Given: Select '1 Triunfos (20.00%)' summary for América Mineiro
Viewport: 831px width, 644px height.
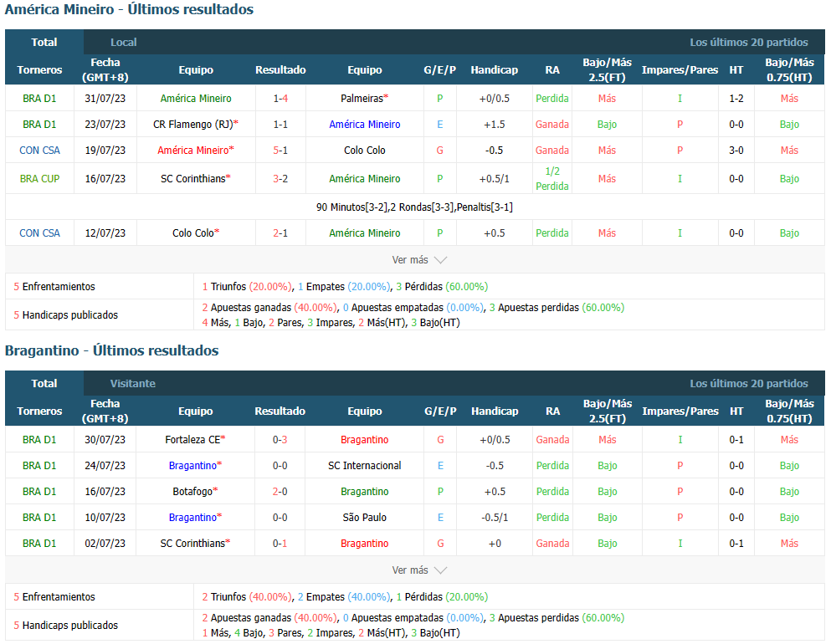Looking at the screenshot, I should point(246,286).
